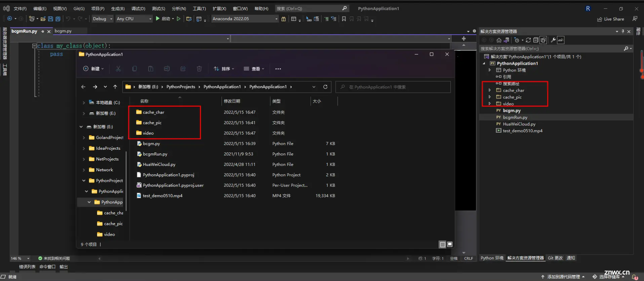
Task: Click the Open File icon in toolbar
Action: [x=43, y=19]
